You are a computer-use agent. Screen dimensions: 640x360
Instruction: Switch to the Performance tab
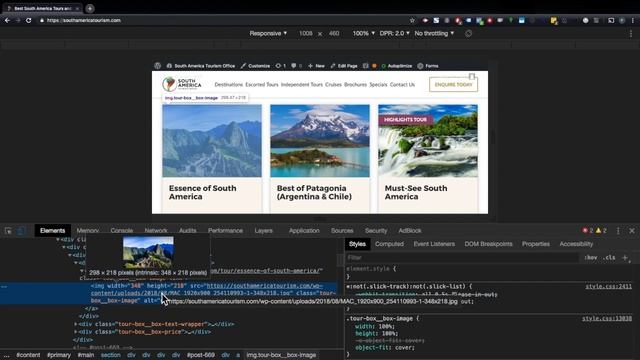[x=225, y=231]
